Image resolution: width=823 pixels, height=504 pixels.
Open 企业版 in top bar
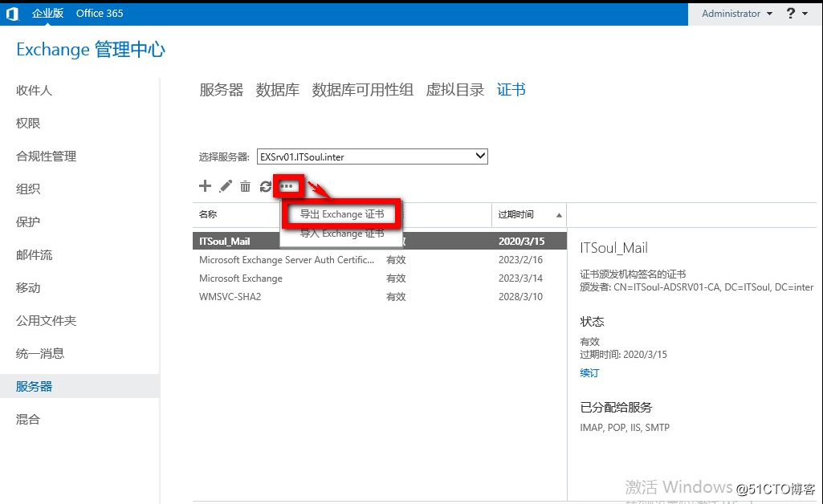pos(47,13)
